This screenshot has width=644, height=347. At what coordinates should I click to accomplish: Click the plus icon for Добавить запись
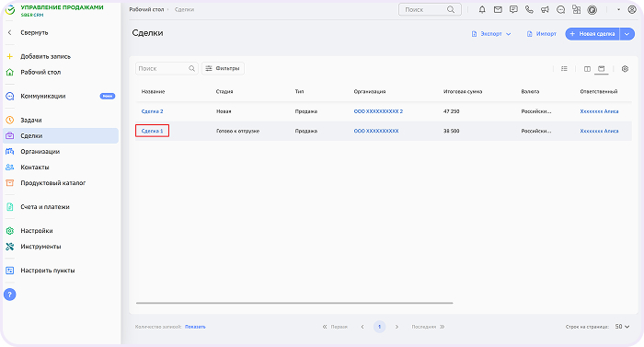pos(10,56)
